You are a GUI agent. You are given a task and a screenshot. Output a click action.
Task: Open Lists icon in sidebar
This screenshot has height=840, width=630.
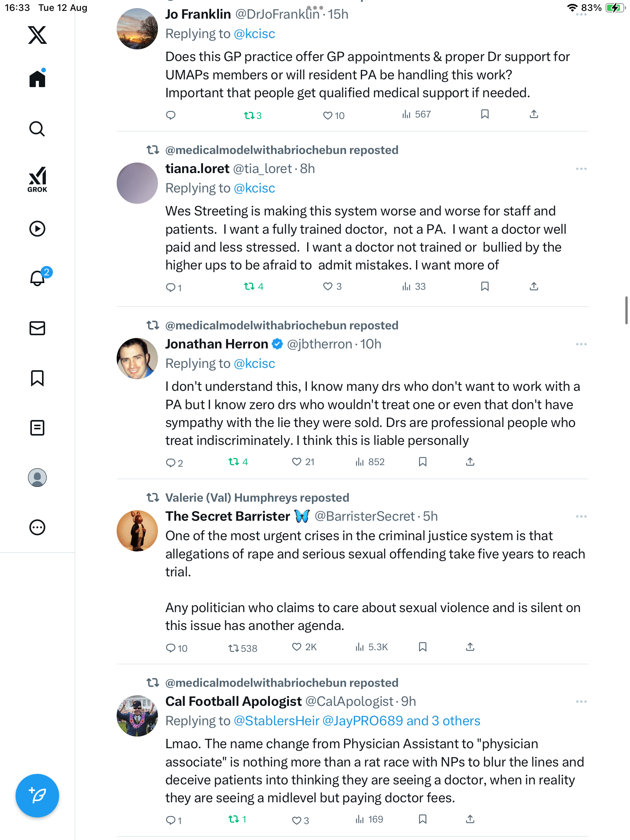[x=37, y=428]
